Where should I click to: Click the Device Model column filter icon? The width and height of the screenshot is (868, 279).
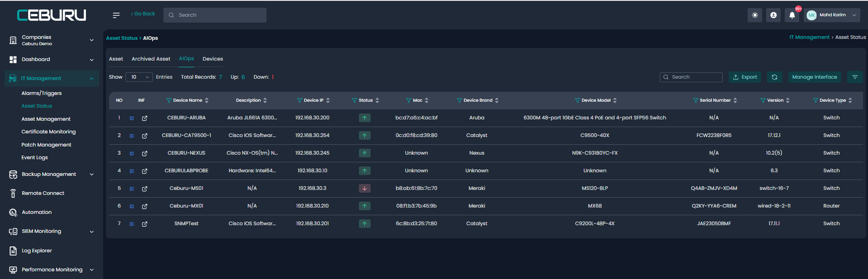tap(577, 100)
